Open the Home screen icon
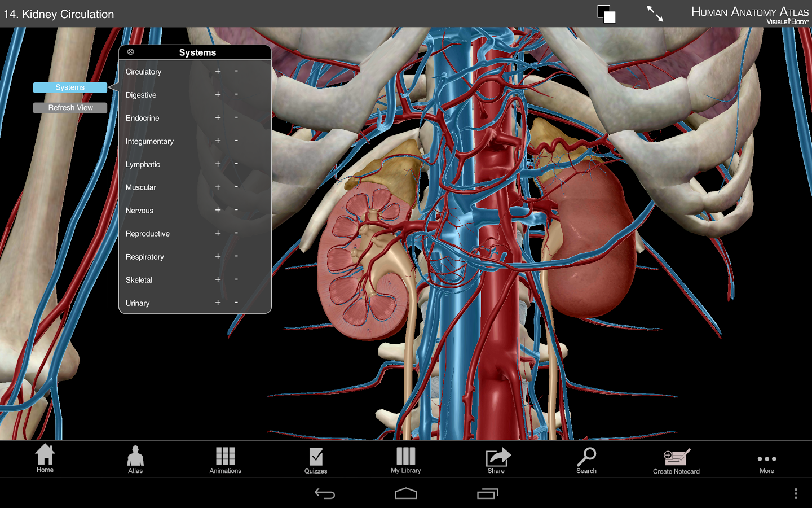This screenshot has height=508, width=812. point(45,458)
